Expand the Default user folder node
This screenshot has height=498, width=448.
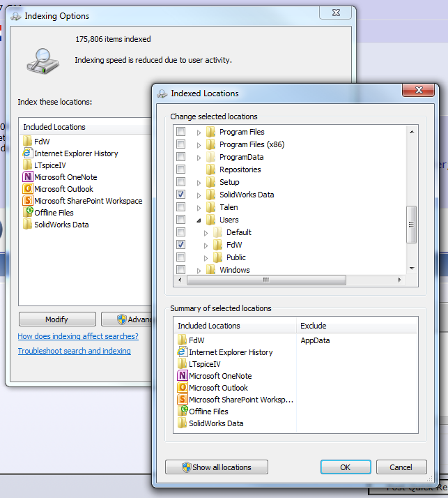tap(206, 233)
